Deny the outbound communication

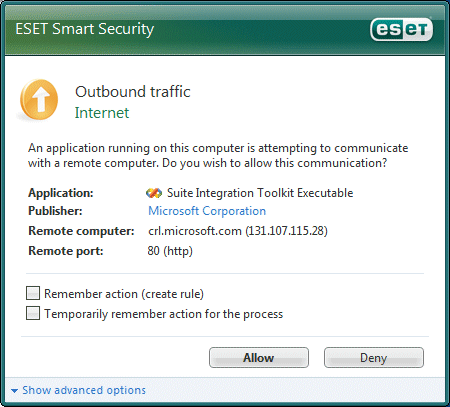[374, 358]
